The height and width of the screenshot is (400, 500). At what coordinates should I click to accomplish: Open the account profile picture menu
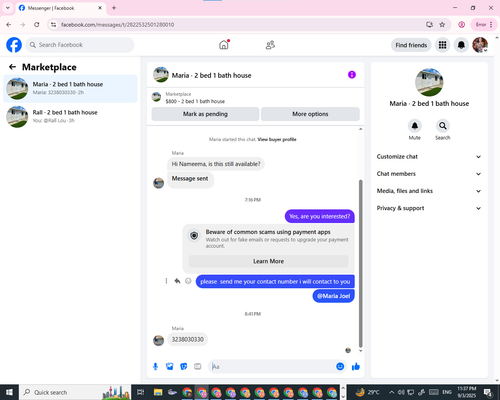tap(480, 45)
